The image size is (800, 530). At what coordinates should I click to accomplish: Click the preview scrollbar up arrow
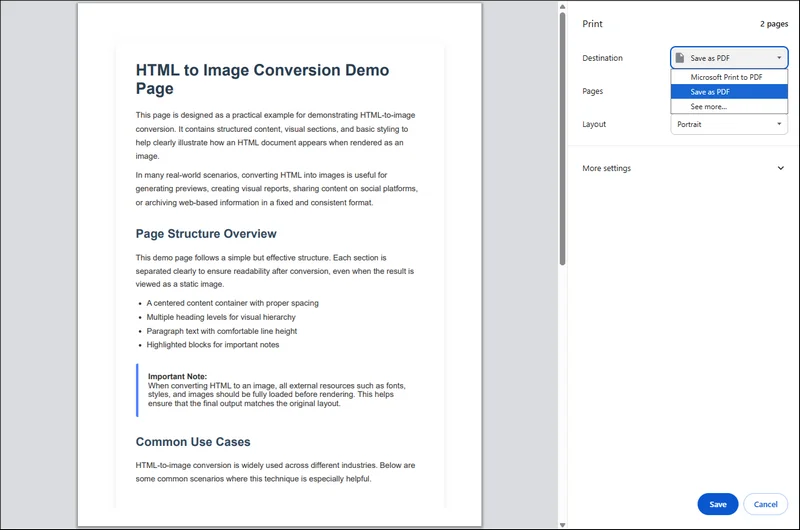pyautogui.click(x=562, y=7)
